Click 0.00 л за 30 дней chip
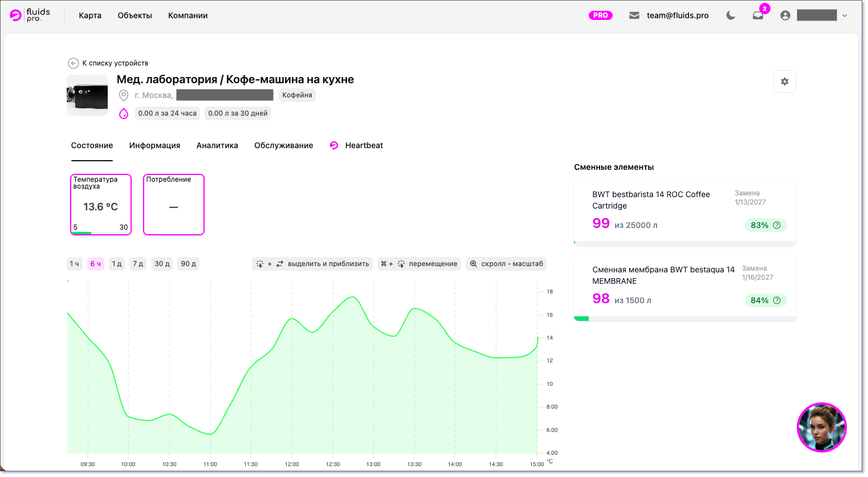The image size is (868, 477). pos(238,113)
